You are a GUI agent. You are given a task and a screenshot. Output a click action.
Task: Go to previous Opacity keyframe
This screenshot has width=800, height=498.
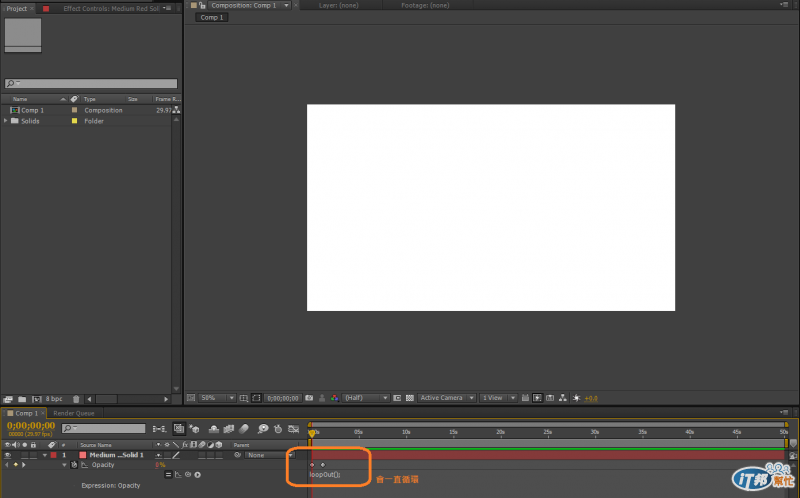click(x=7, y=465)
